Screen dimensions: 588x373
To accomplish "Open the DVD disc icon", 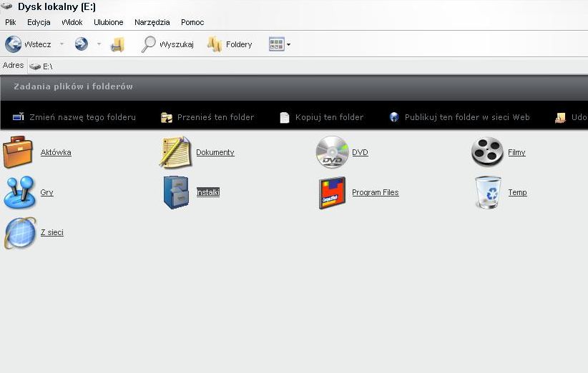I will 332,152.
